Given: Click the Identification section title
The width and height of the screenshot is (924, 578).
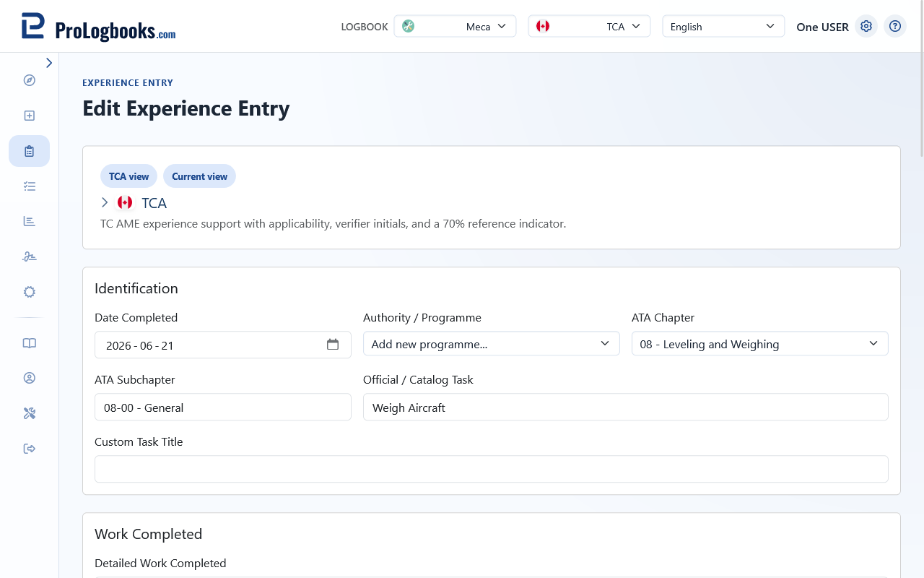Looking at the screenshot, I should click(x=136, y=288).
